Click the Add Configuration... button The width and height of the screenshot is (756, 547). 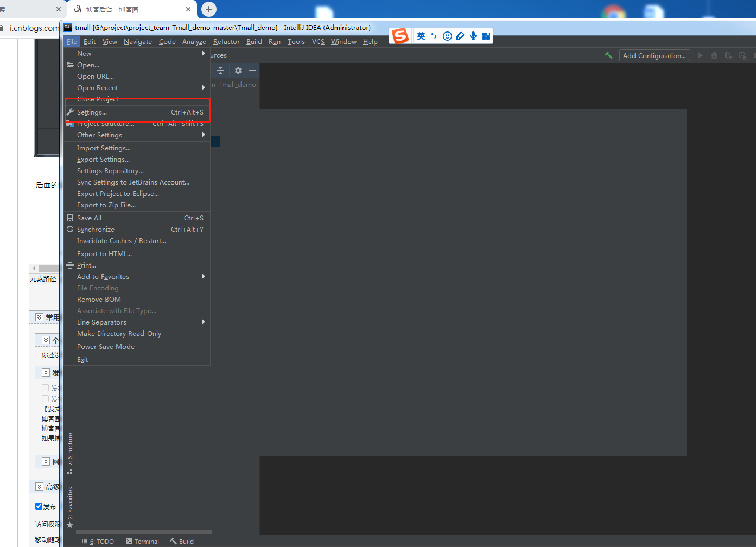(x=655, y=55)
